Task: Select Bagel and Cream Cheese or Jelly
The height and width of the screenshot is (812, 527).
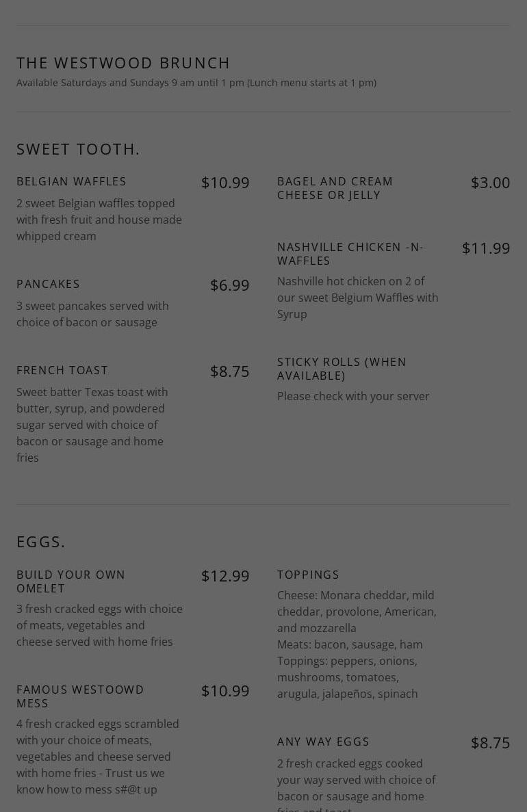Action: click(335, 188)
